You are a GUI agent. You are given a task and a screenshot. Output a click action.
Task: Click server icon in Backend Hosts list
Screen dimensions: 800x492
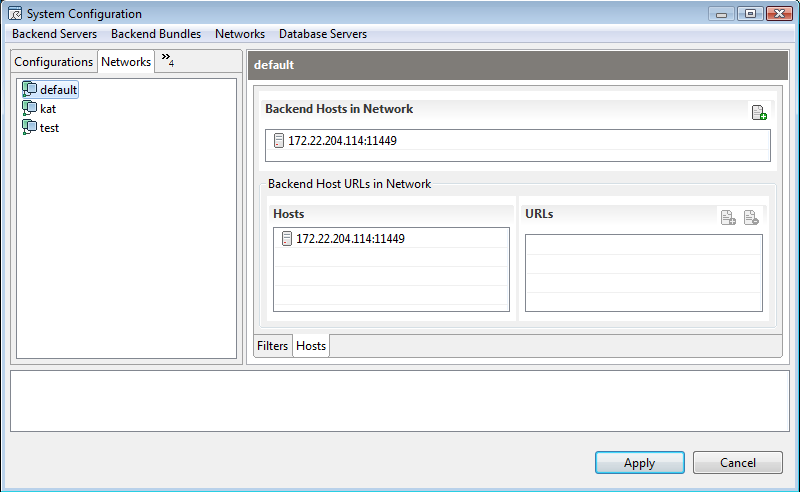click(279, 140)
